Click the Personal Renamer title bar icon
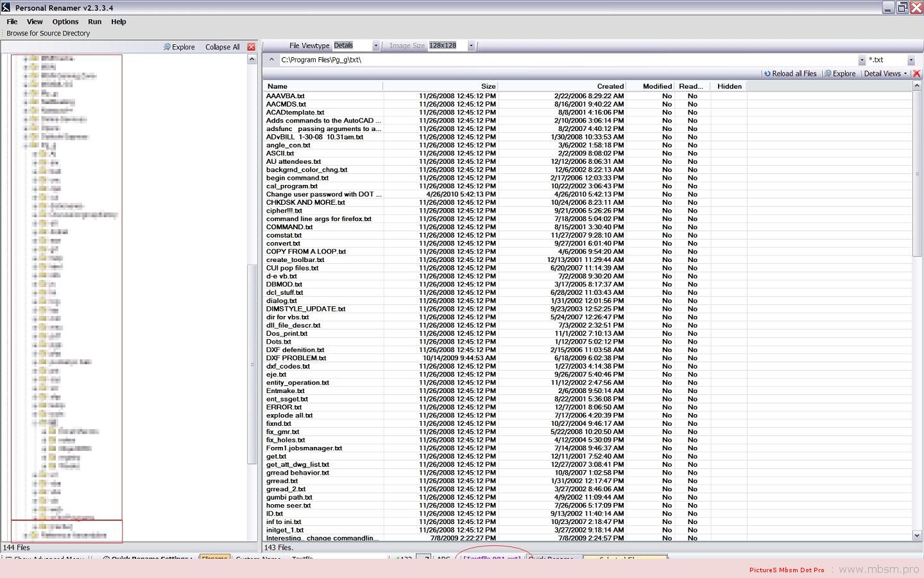The height and width of the screenshot is (578, 924). pos(6,8)
